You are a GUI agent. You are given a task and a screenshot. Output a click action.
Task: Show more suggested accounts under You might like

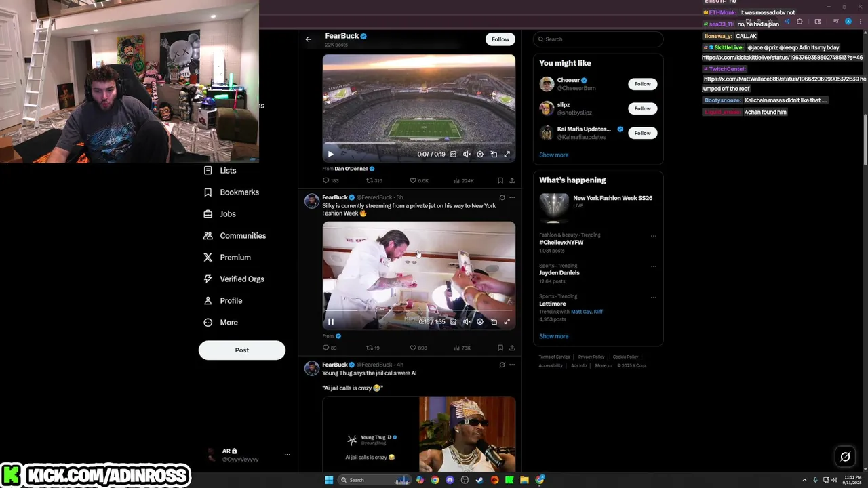point(554,155)
